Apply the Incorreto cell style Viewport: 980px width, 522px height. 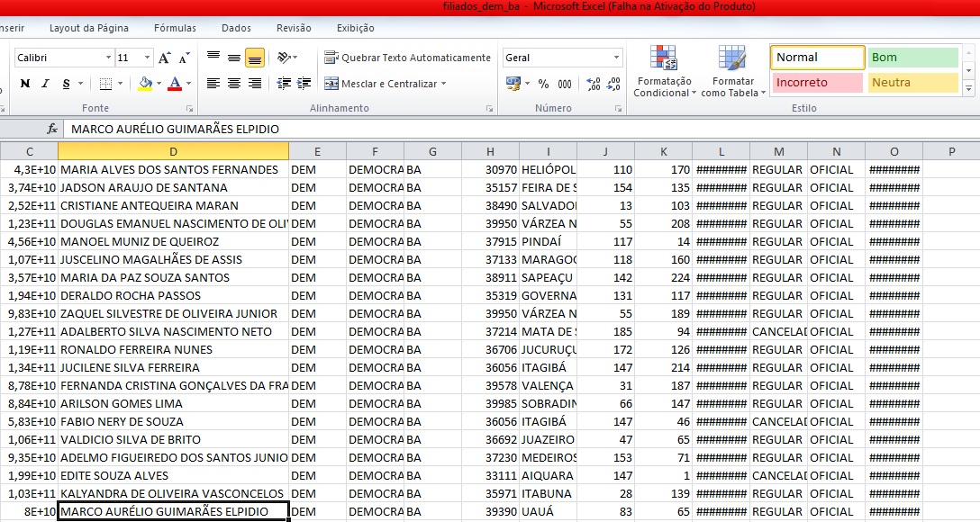coord(818,83)
